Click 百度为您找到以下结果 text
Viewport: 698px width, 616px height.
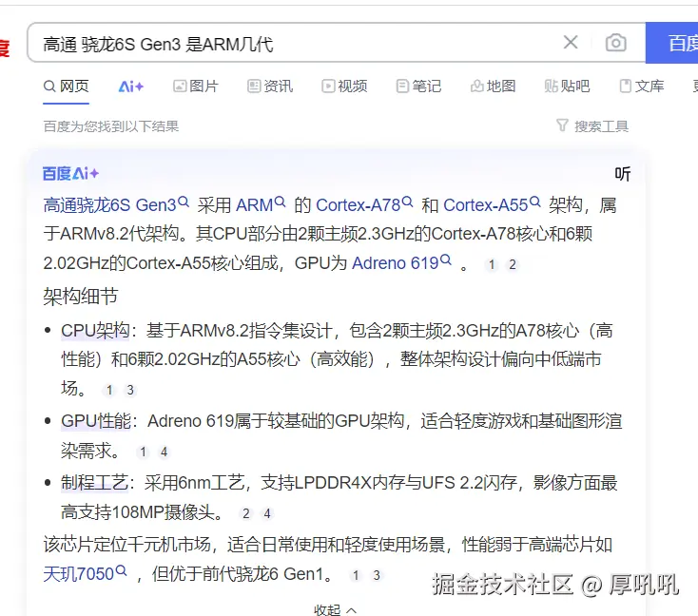coord(111,126)
